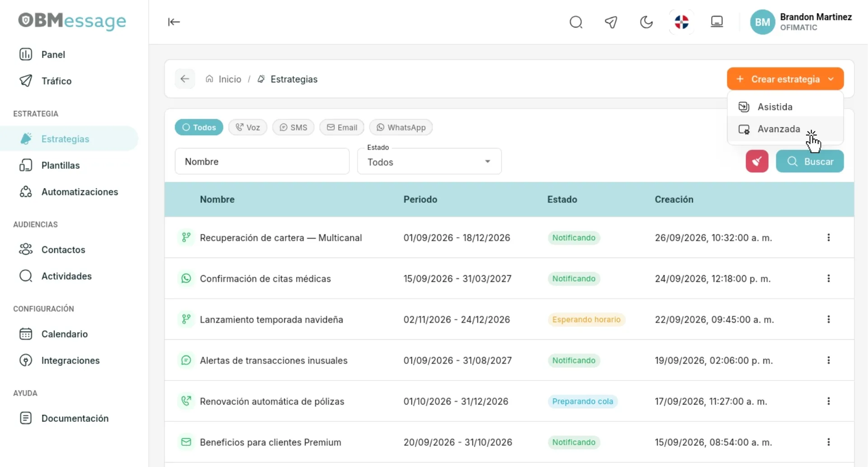868x467 pixels.
Task: Filter strategies by SMS channel
Action: click(293, 127)
